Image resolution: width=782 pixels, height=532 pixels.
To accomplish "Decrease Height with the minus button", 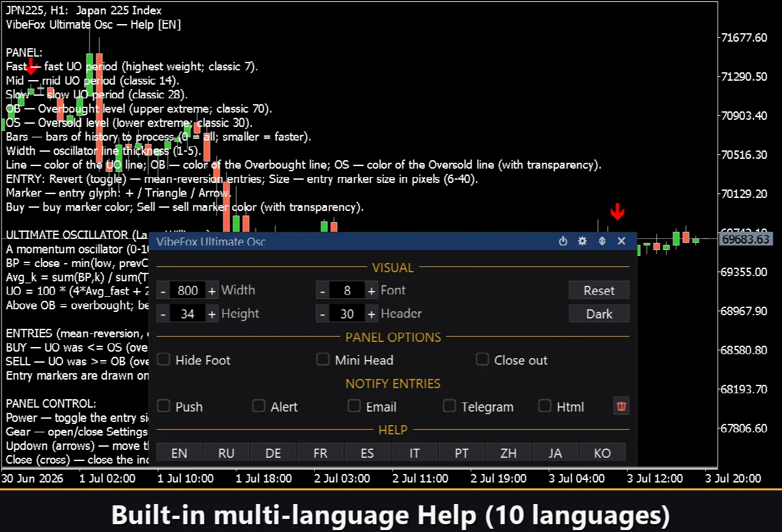I will tap(163, 314).
